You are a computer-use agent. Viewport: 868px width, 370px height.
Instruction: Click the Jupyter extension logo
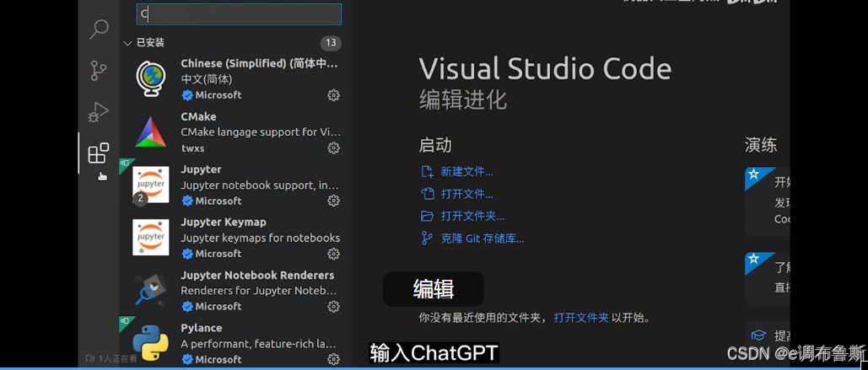pyautogui.click(x=150, y=185)
